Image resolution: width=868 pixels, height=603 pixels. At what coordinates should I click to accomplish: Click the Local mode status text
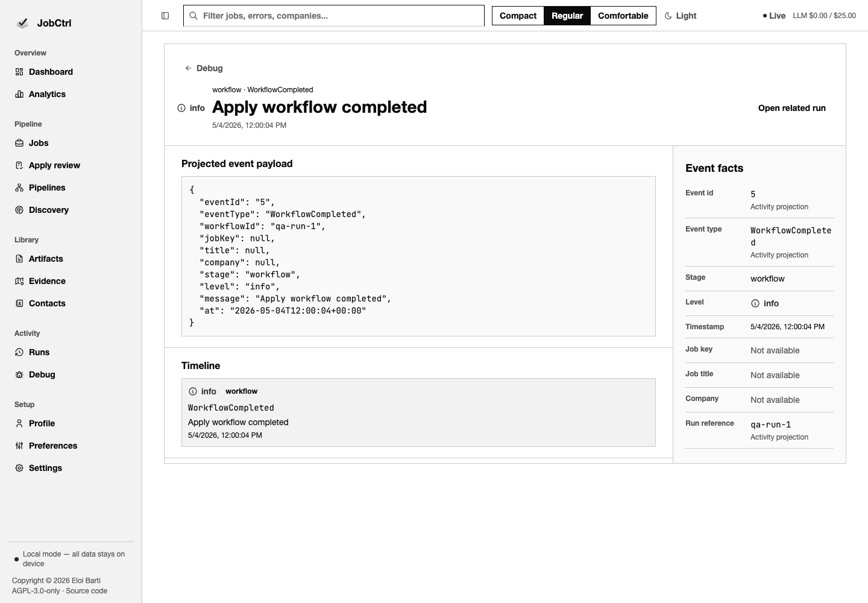[74, 559]
